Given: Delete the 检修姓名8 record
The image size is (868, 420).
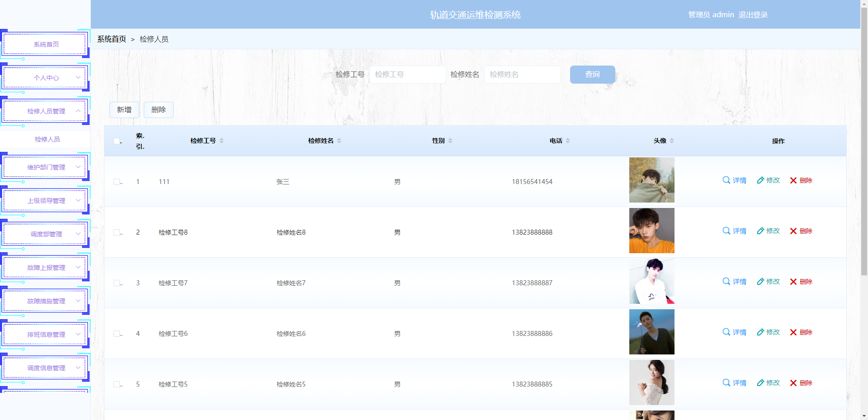Looking at the screenshot, I should (801, 231).
